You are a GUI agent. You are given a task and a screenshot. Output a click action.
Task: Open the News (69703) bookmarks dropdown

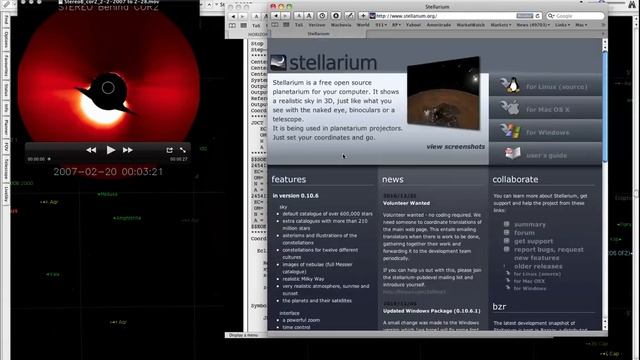coord(533,25)
